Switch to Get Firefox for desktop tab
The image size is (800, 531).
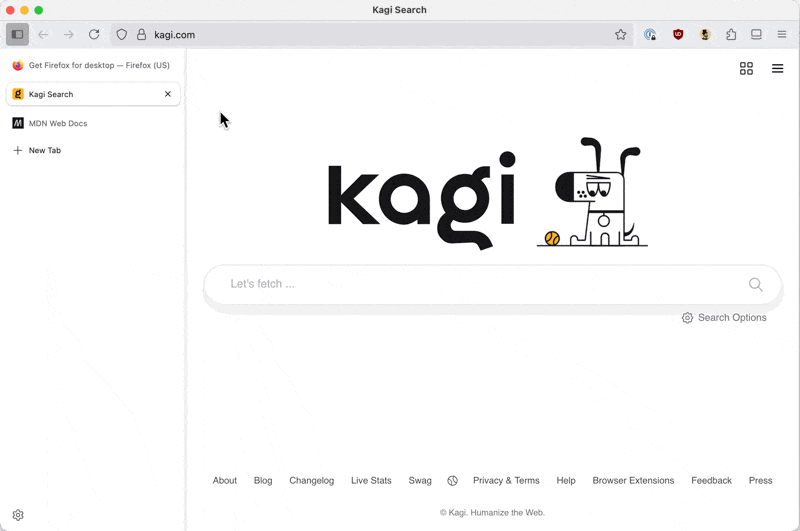point(93,65)
